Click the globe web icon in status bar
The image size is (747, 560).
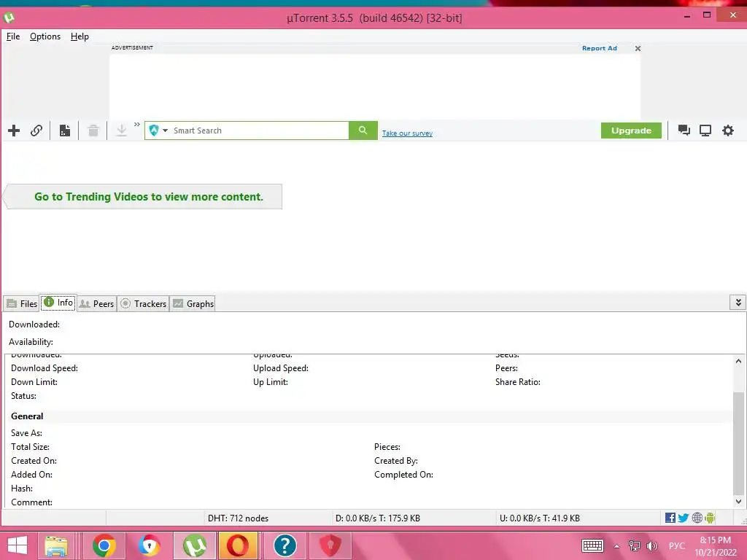[x=697, y=518]
